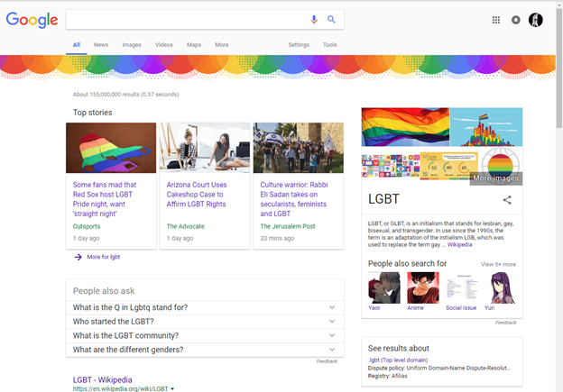The height and width of the screenshot is (392, 563).
Task: Select the Yaoi related search
Action: (x=383, y=291)
